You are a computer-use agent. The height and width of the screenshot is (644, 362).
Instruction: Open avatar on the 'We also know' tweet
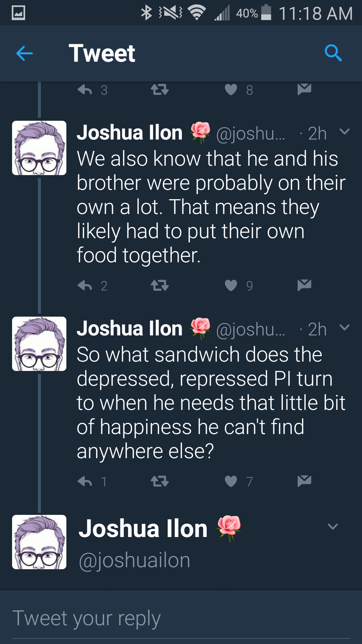coord(39,148)
